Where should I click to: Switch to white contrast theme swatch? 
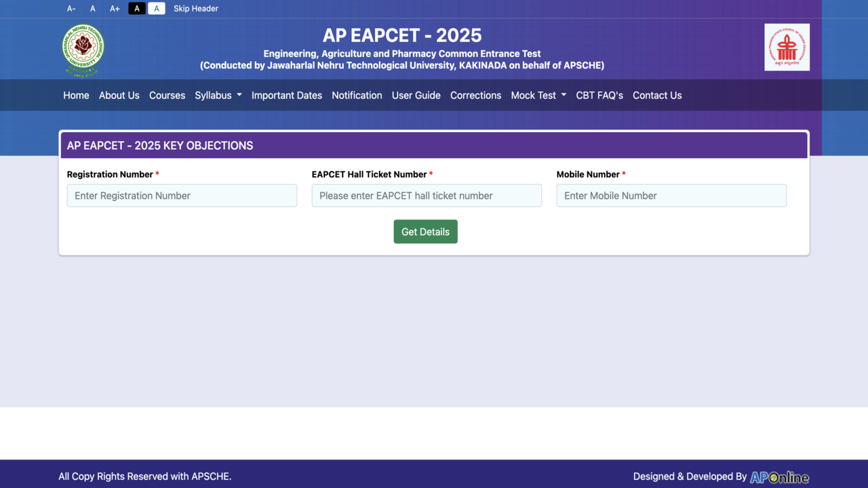157,9
